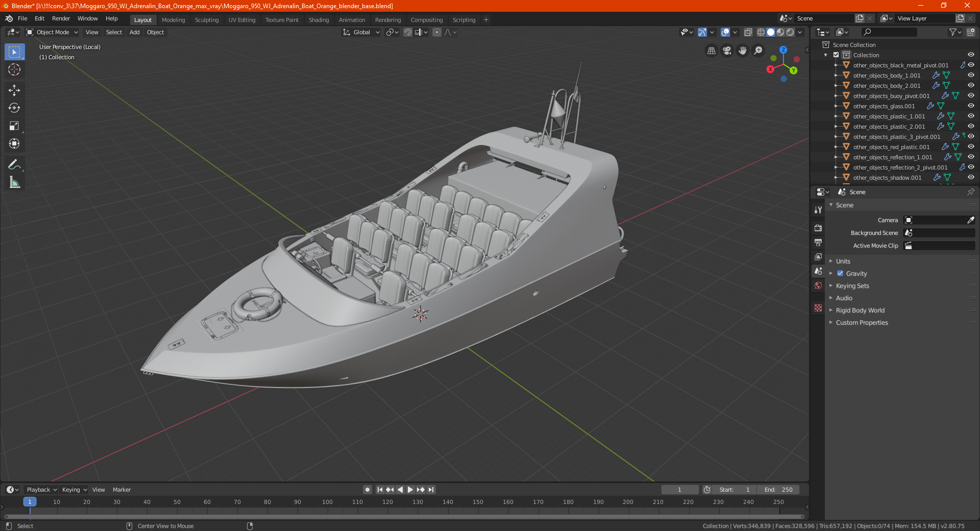Click the timeline frame 1 marker
980x531 pixels.
point(30,502)
